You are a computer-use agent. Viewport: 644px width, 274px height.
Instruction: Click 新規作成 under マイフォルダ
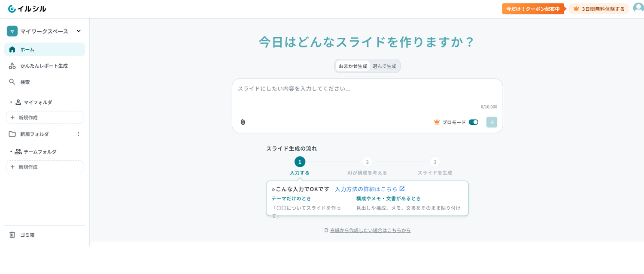[x=45, y=117]
